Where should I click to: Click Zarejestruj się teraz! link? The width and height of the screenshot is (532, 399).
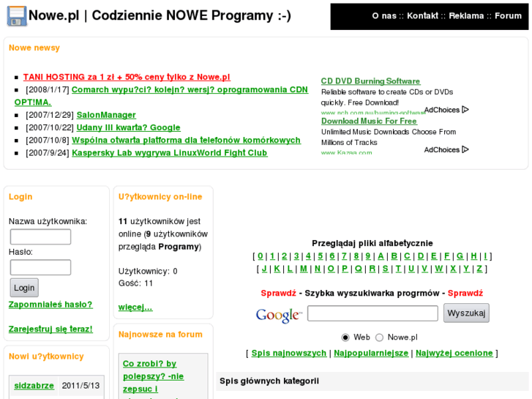[50, 329]
